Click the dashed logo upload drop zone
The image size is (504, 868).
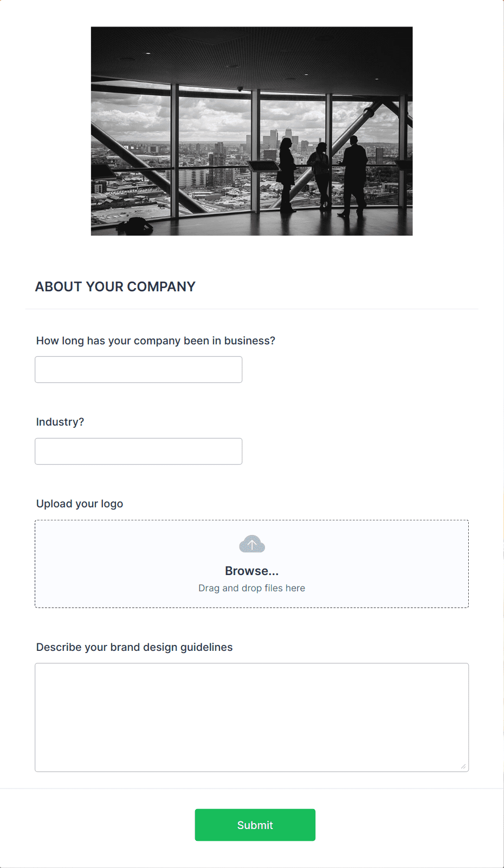click(x=252, y=564)
